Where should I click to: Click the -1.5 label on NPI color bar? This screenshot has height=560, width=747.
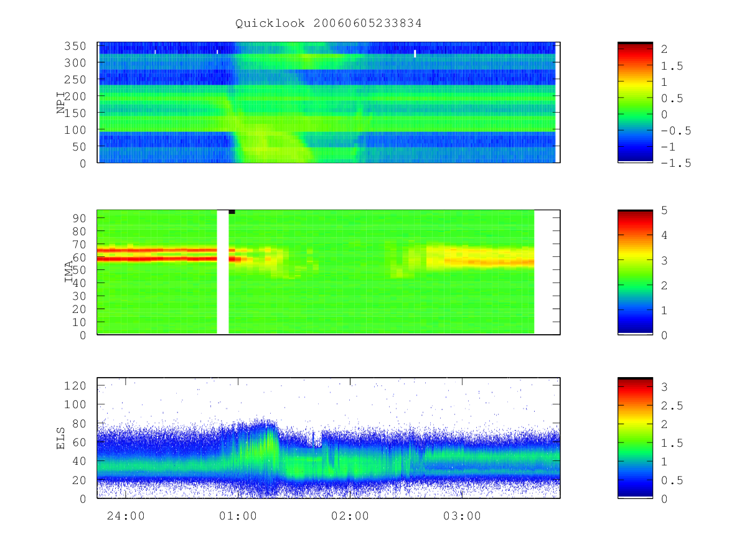(675, 163)
